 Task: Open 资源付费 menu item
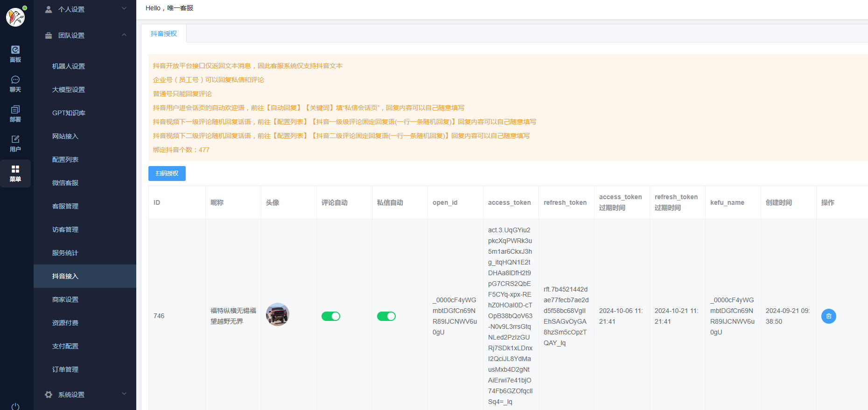85,323
